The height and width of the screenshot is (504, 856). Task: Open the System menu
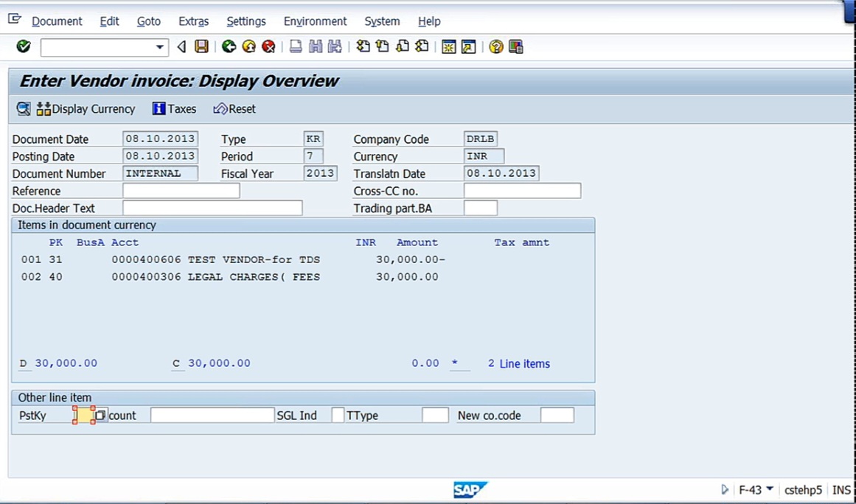click(x=382, y=21)
